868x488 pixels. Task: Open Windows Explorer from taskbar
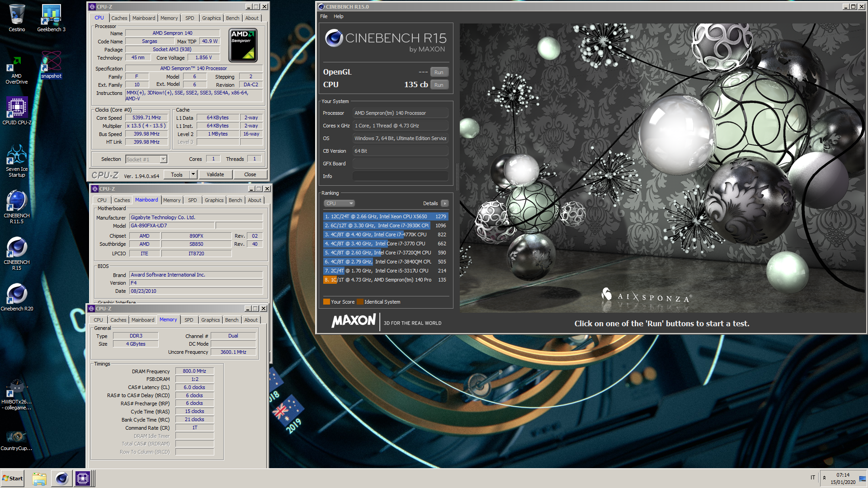point(39,479)
